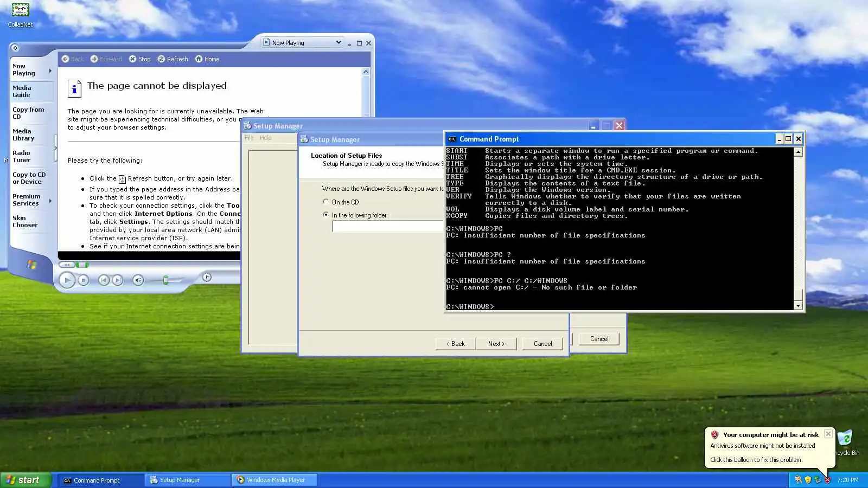
Task: Click the setup folder path input field
Action: point(388,227)
